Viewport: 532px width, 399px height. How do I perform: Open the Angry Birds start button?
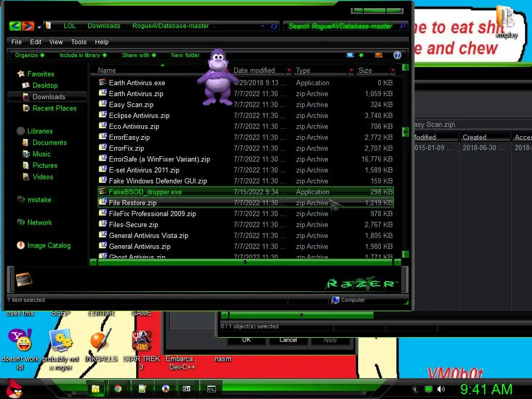click(x=14, y=389)
